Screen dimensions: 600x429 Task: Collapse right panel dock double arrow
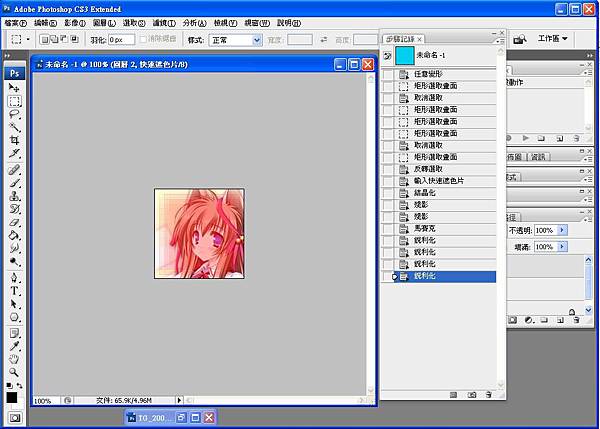click(590, 56)
